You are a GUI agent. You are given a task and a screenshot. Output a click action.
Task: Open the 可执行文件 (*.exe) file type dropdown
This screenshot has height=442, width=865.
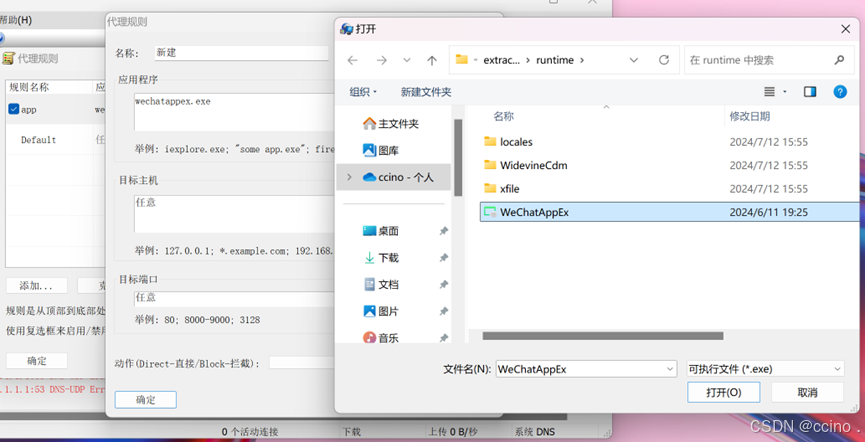pos(765,369)
